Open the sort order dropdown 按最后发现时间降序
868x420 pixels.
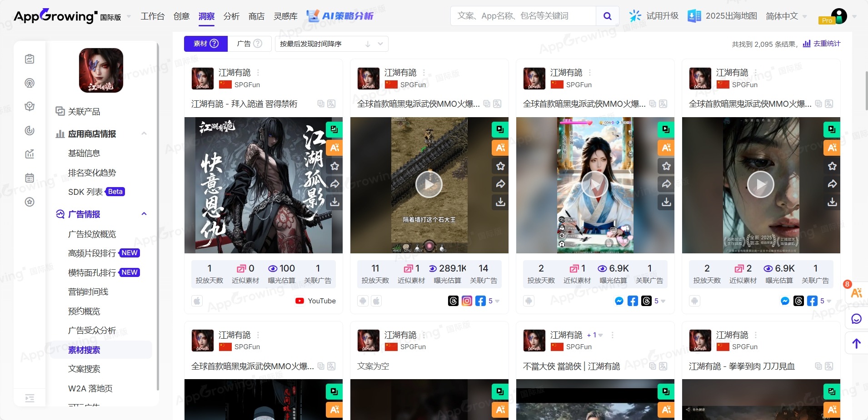click(x=331, y=44)
